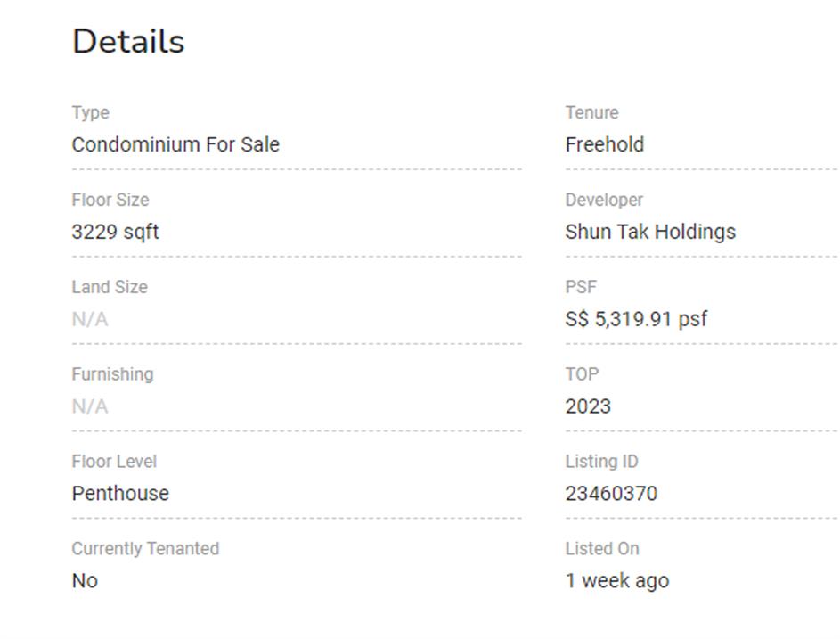Click the Details section heading

point(128,42)
